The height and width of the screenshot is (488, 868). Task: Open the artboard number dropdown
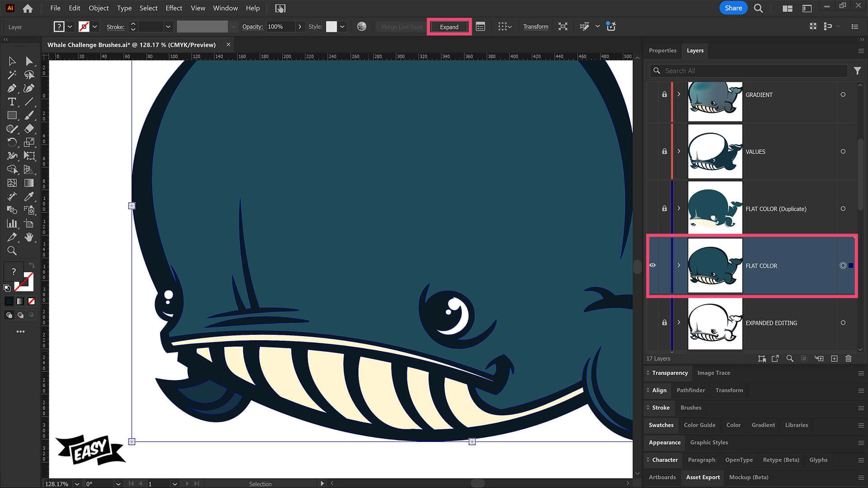[x=175, y=483]
